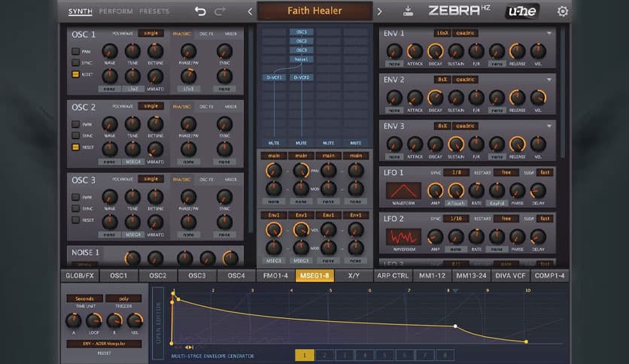Click the LFO 1 triangle waveform display
The image size is (629, 364).
click(403, 191)
